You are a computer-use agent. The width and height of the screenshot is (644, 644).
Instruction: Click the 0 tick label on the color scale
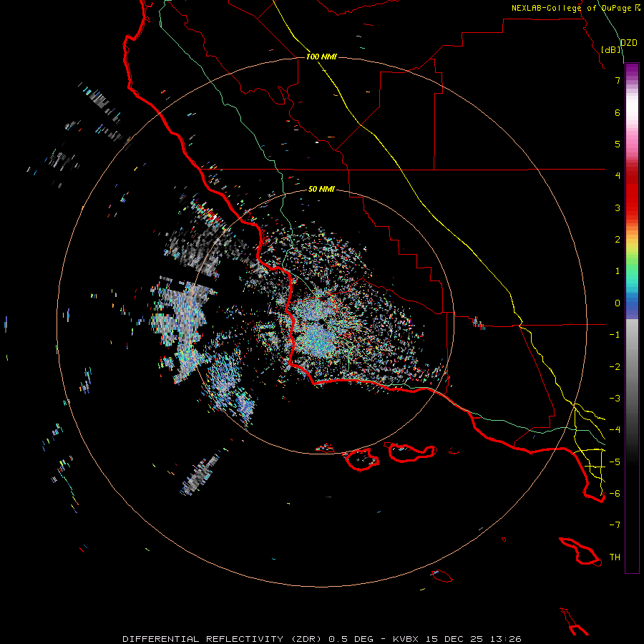(x=618, y=303)
